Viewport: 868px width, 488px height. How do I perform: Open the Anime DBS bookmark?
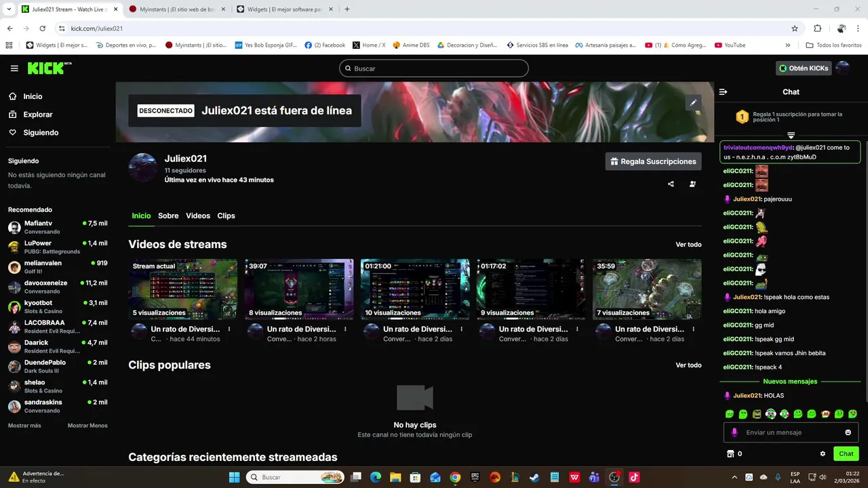click(411, 45)
